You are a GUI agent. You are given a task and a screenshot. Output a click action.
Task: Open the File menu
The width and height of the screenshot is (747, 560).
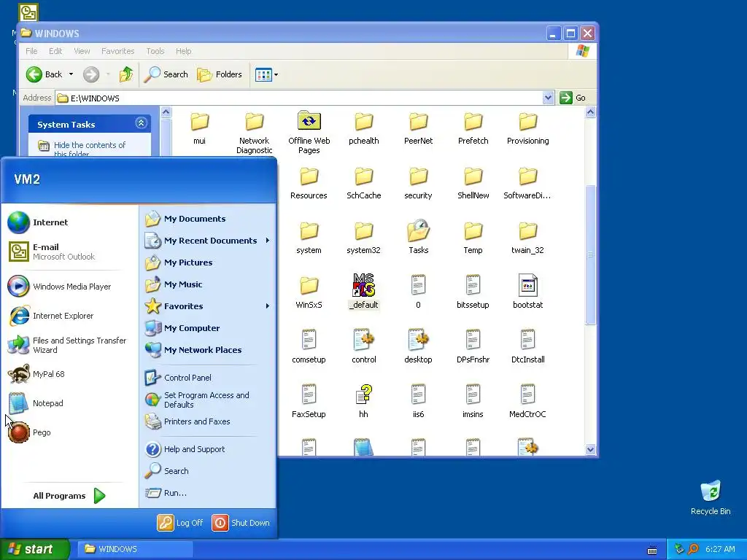31,51
